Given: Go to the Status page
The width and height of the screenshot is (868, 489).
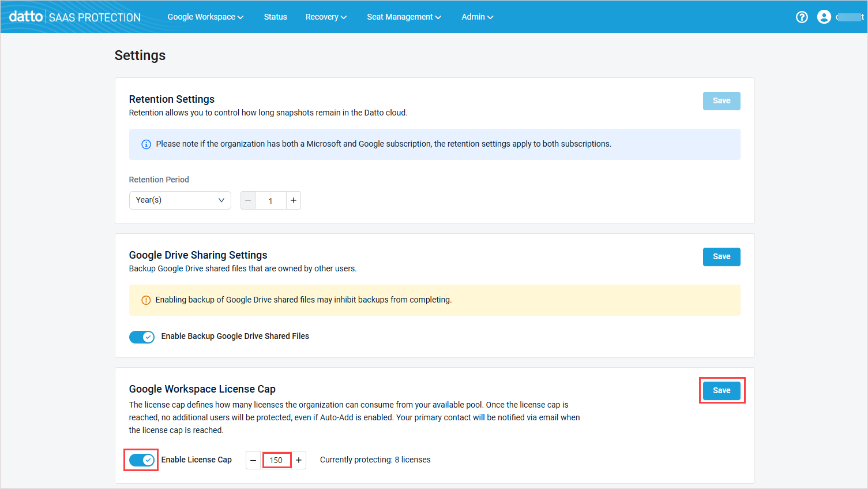Looking at the screenshot, I should click(275, 17).
